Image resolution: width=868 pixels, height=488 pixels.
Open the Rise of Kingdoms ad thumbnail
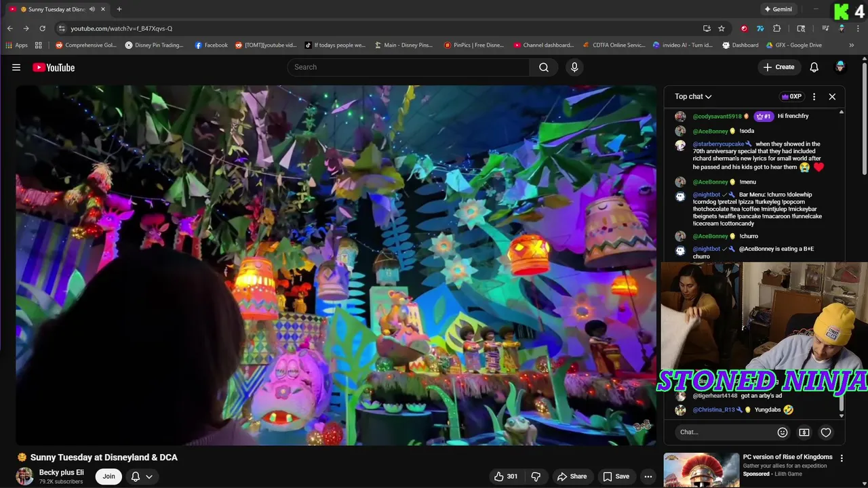(x=701, y=470)
